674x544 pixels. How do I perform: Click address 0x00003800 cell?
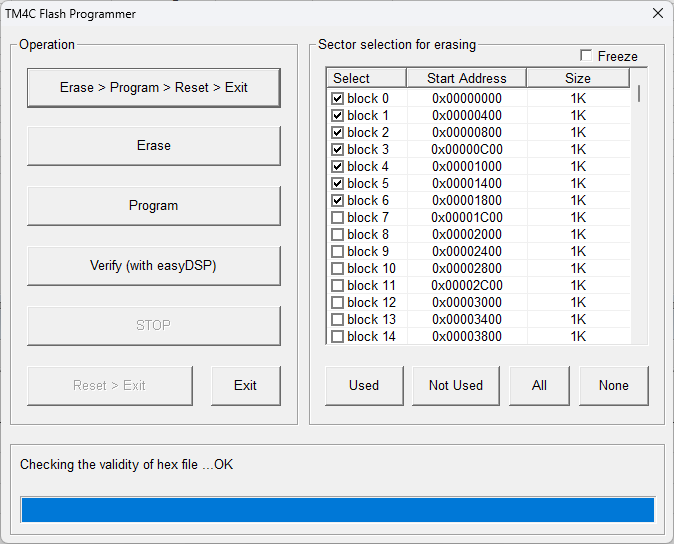467,336
